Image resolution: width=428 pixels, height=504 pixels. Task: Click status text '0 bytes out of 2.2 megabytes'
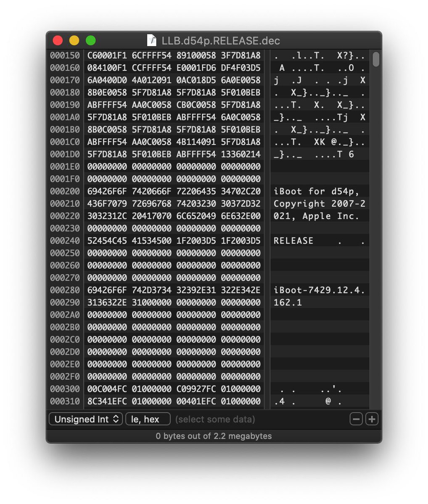coord(214,436)
